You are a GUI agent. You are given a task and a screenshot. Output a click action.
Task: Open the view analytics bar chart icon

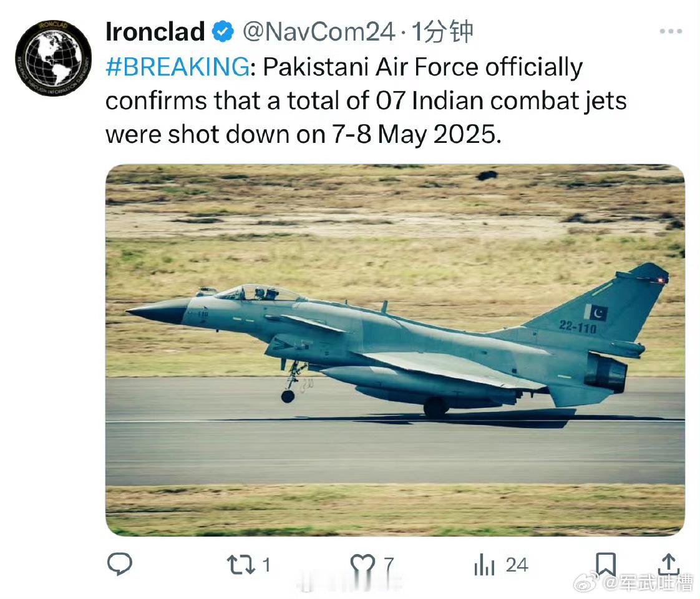(484, 565)
